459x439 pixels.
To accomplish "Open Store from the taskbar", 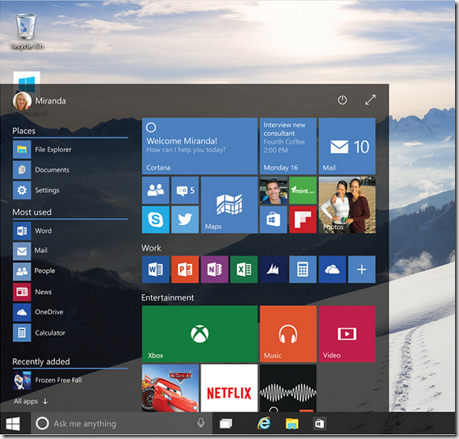I will click(x=319, y=424).
